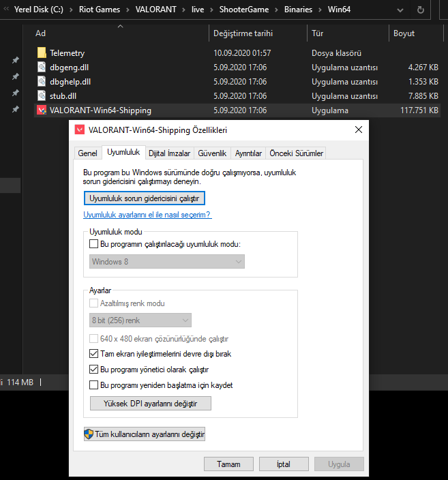This screenshot has height=480, width=448.
Task: Click the pin icon beside the dbgeng.dll row
Action: pos(15,76)
